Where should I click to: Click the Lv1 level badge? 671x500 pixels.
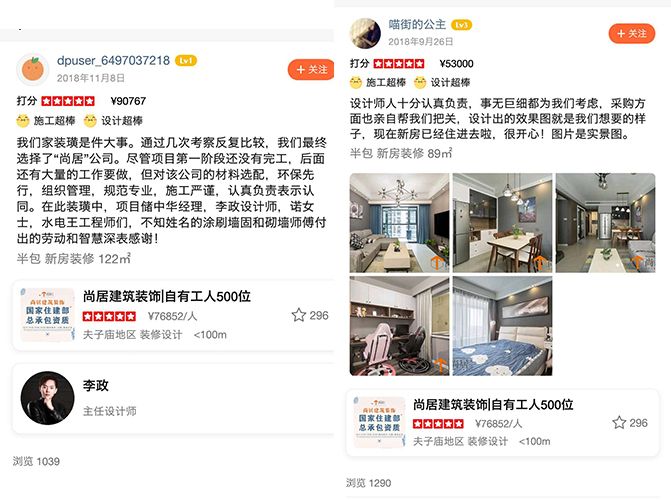click(186, 61)
